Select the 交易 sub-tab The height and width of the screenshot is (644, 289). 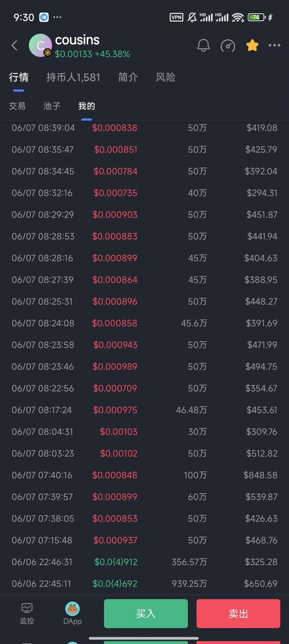[x=17, y=106]
